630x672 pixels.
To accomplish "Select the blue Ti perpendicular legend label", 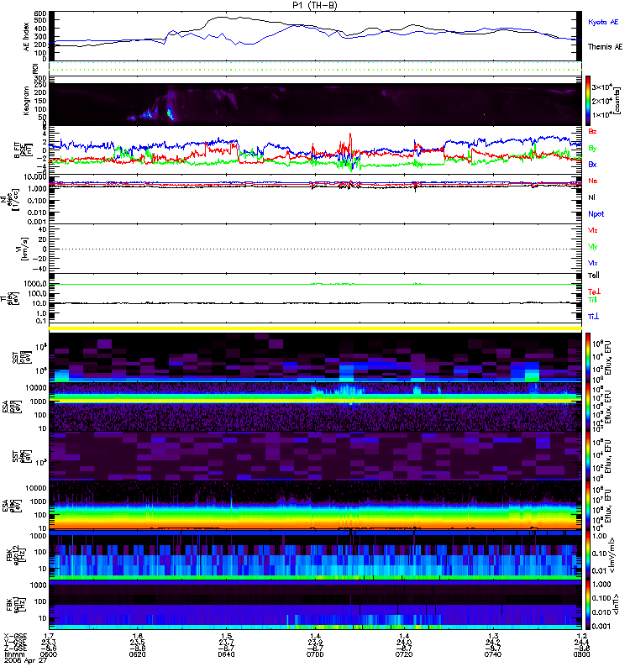I will 593,317.
